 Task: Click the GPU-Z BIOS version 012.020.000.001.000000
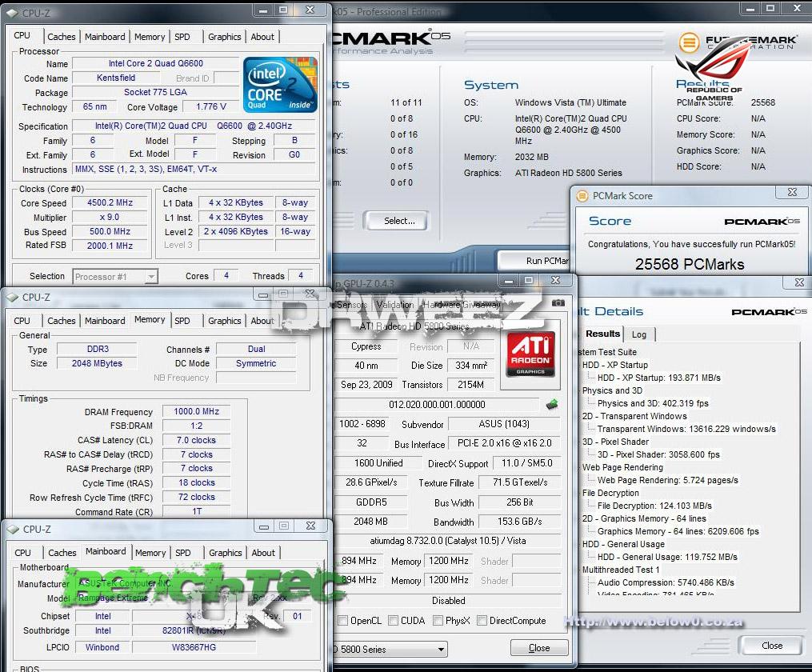point(437,404)
